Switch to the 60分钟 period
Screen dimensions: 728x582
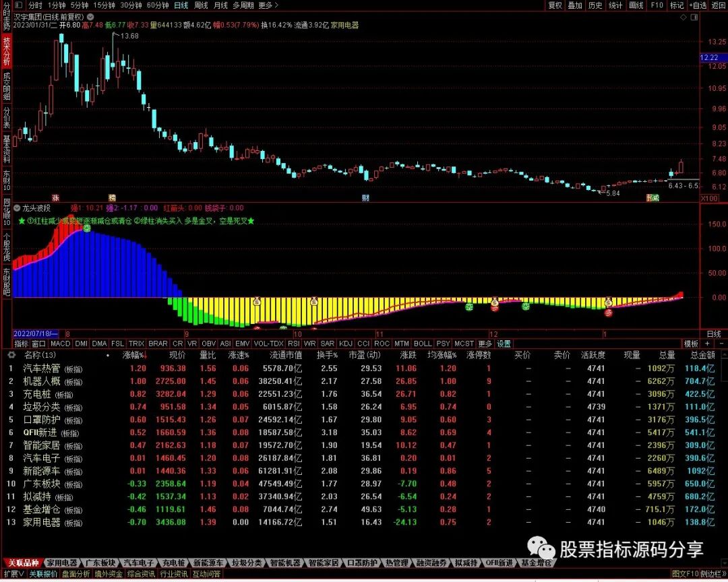[x=157, y=5]
